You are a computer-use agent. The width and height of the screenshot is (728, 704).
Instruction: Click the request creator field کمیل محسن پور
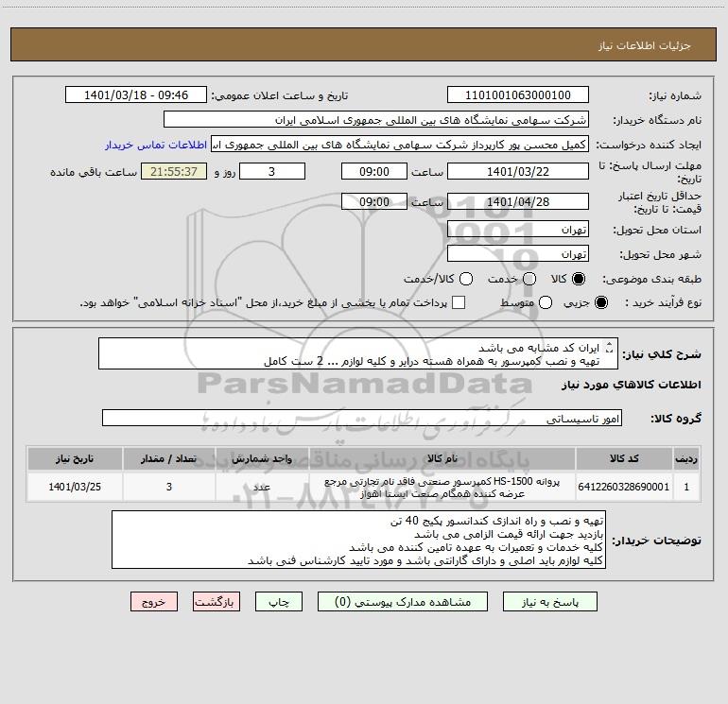[400, 145]
